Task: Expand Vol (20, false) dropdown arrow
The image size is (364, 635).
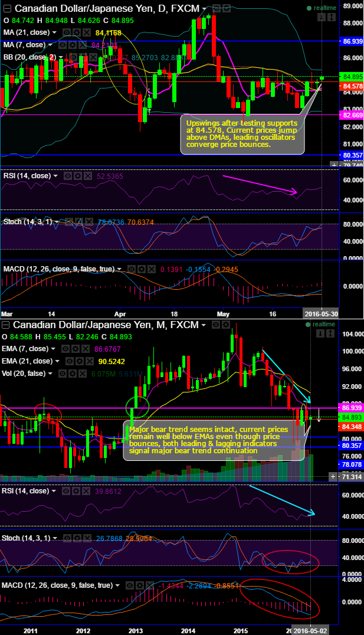Action: [50, 374]
